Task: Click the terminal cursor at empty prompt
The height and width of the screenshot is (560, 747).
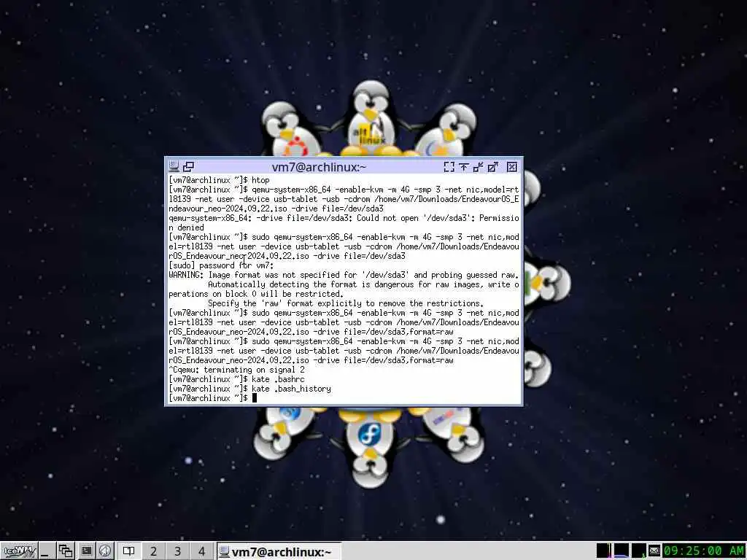Action: [255, 398]
